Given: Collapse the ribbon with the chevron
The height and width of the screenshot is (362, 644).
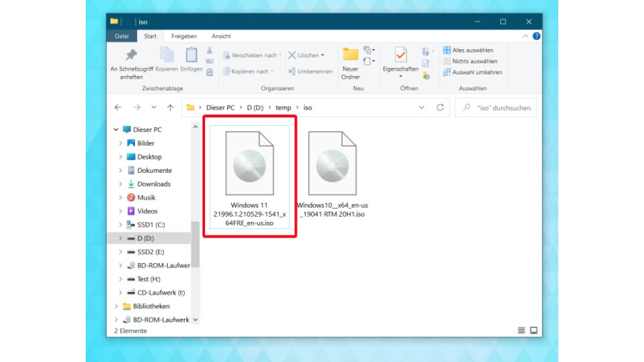Looking at the screenshot, I should [525, 36].
